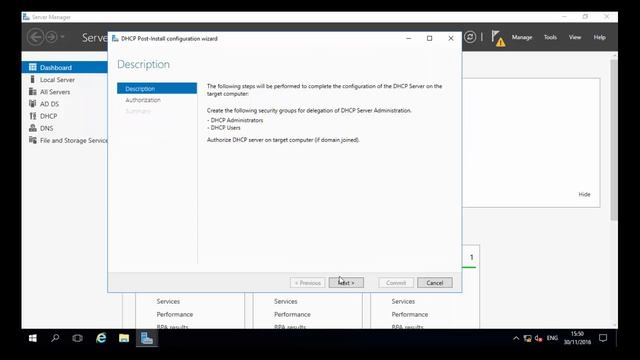Select the Description step in wizard sidebar
The height and width of the screenshot is (360, 640).
pos(157,89)
